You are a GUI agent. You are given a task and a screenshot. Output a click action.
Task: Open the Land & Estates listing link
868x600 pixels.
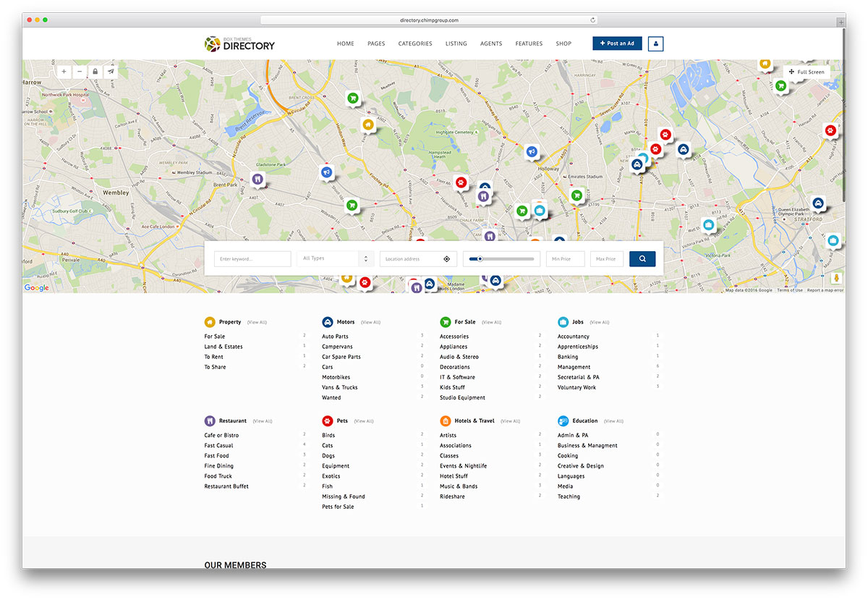pos(224,347)
